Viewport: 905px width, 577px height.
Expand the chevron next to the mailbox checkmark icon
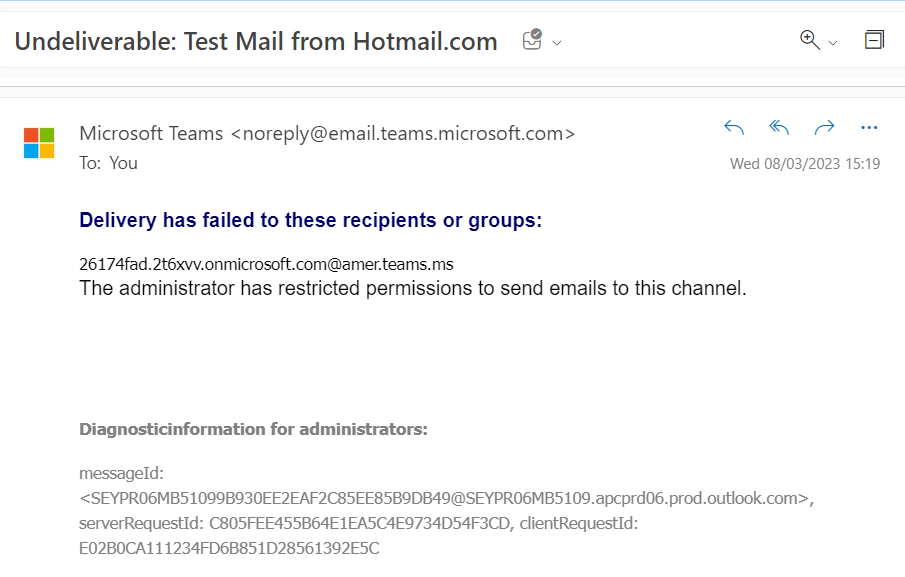pos(557,43)
